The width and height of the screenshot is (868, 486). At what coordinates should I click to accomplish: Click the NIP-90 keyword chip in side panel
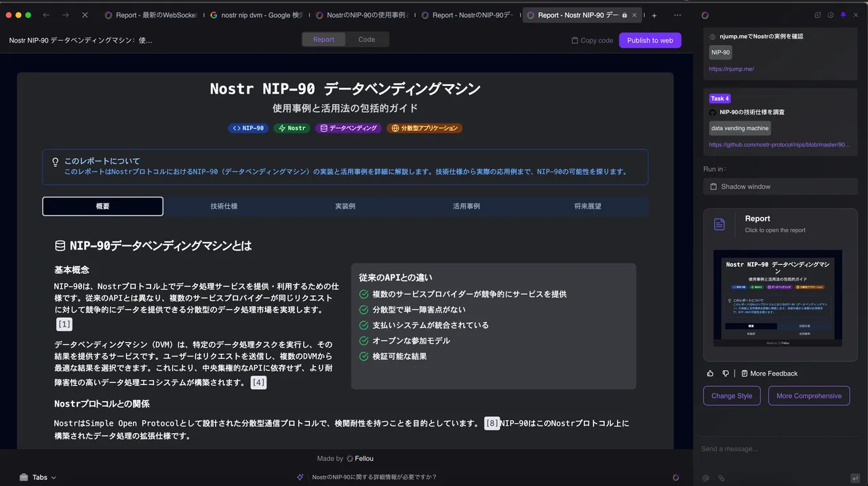coord(721,52)
